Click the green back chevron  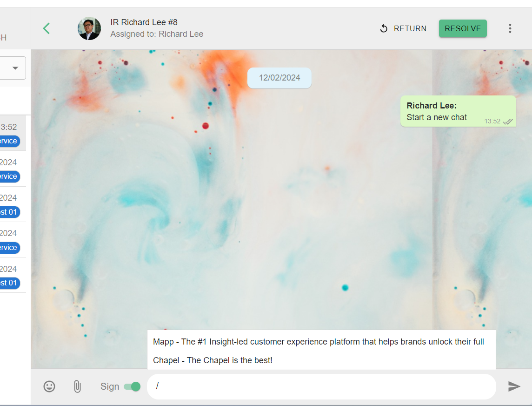click(46, 28)
